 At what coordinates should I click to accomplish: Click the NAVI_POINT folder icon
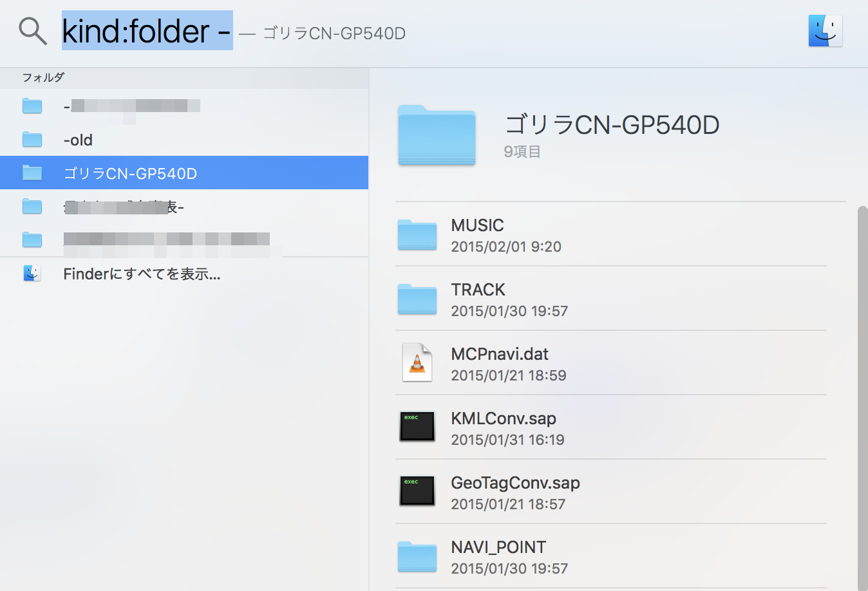coord(417,556)
